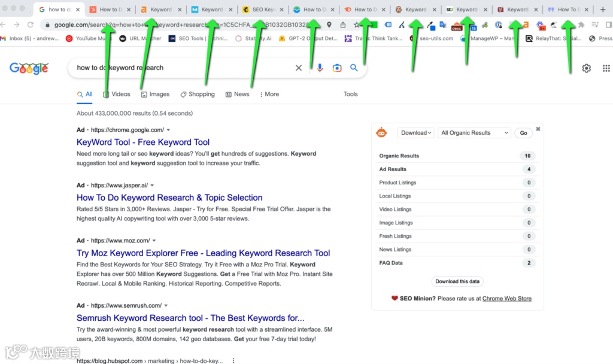Open the Tools search options
Viewport: 613px width, 364px height.
pos(350,94)
